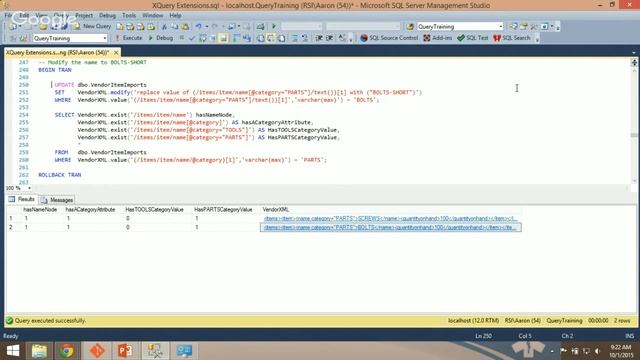Close the XQuery Extensions.sql tab
This screenshot has height=360, width=640.
(x=116, y=53)
